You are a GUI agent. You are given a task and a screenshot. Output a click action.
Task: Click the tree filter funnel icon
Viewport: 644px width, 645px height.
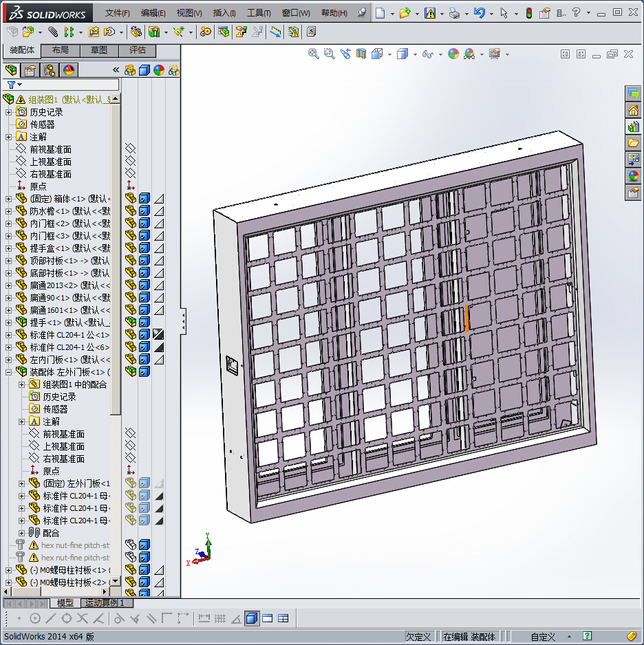[12, 85]
